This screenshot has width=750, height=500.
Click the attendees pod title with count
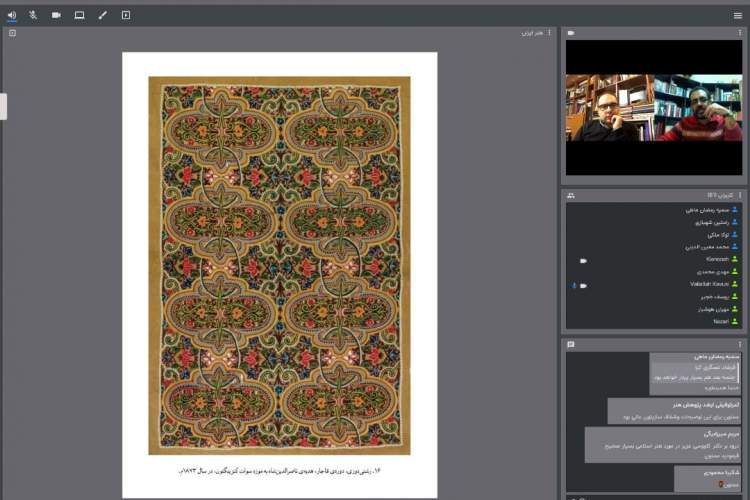pyautogui.click(x=720, y=195)
